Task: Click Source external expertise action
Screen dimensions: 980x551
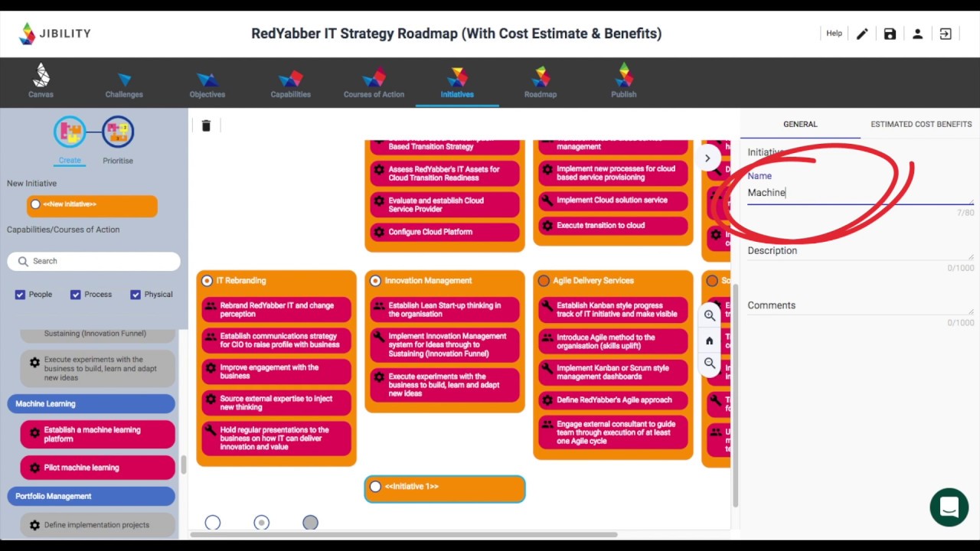Action: [276, 403]
